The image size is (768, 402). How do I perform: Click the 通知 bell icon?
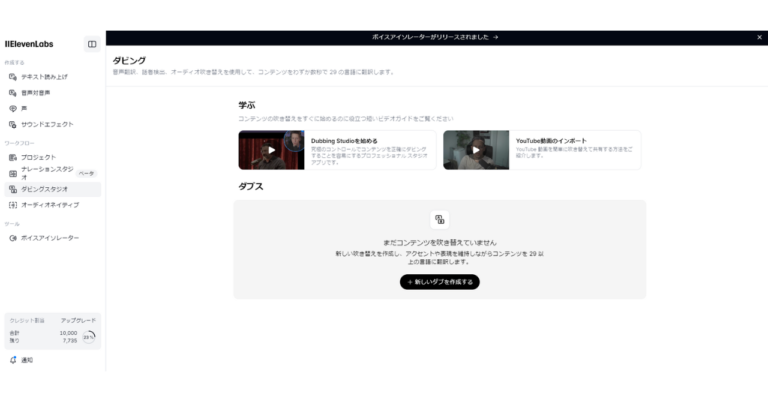pyautogui.click(x=13, y=360)
